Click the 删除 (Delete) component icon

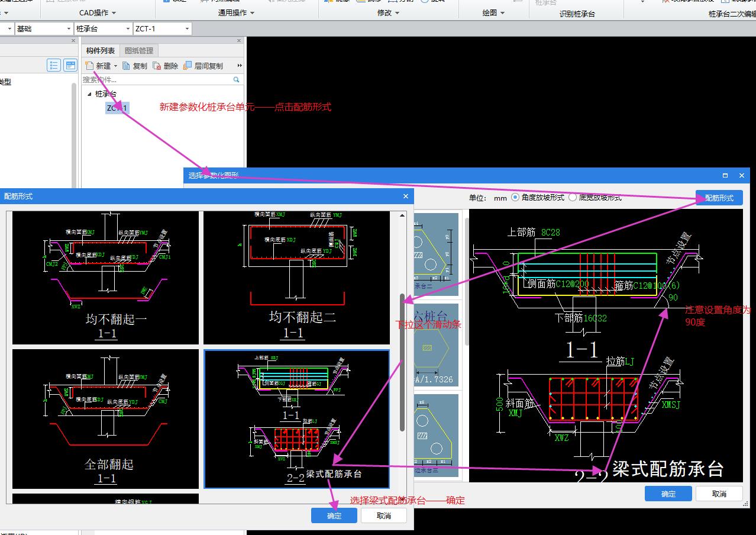[157, 66]
